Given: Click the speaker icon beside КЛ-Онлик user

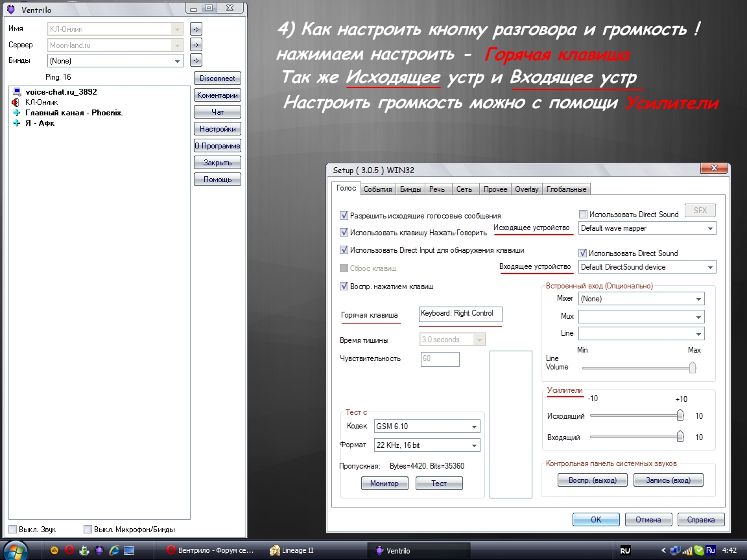Looking at the screenshot, I should pyautogui.click(x=16, y=102).
